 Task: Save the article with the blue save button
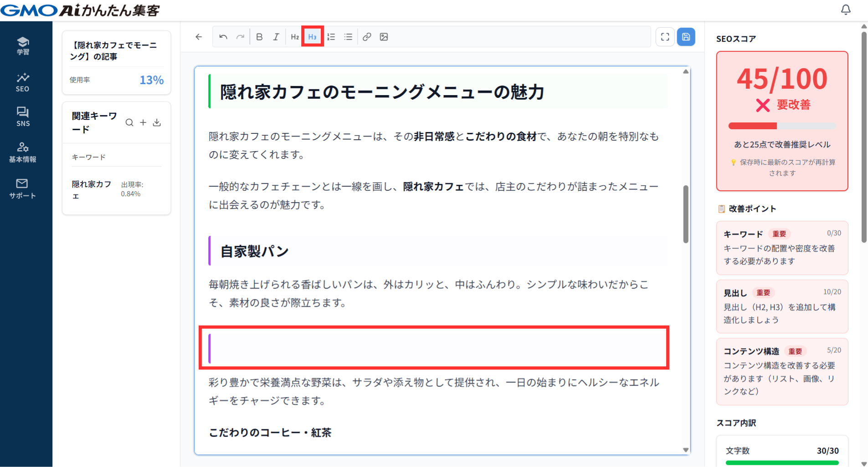click(686, 37)
